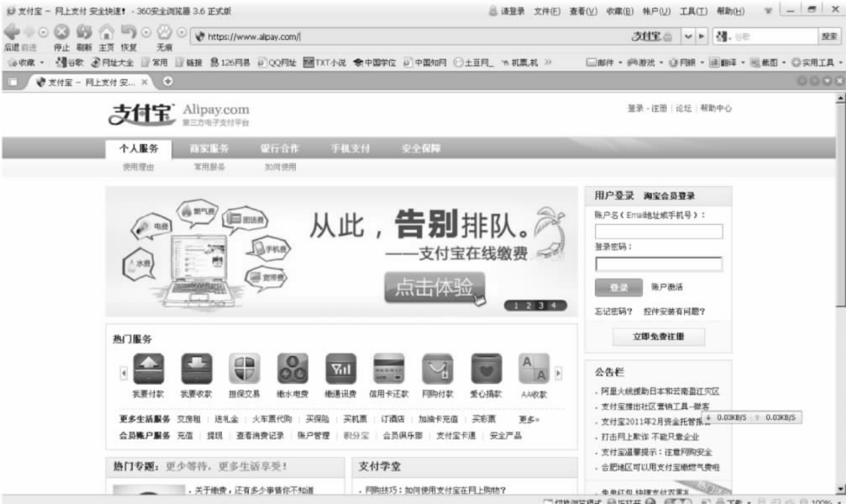Image resolution: width=846 pixels, height=504 pixels.
Task: Reload the page using the 刷新 icon
Action: pyautogui.click(x=84, y=32)
